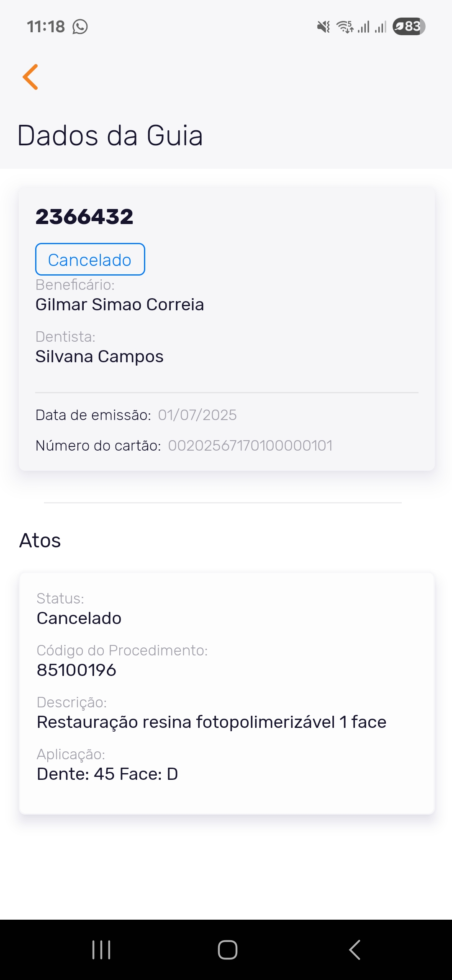Tap the Wi-Fi status icon
The width and height of the screenshot is (452, 980).
click(344, 27)
